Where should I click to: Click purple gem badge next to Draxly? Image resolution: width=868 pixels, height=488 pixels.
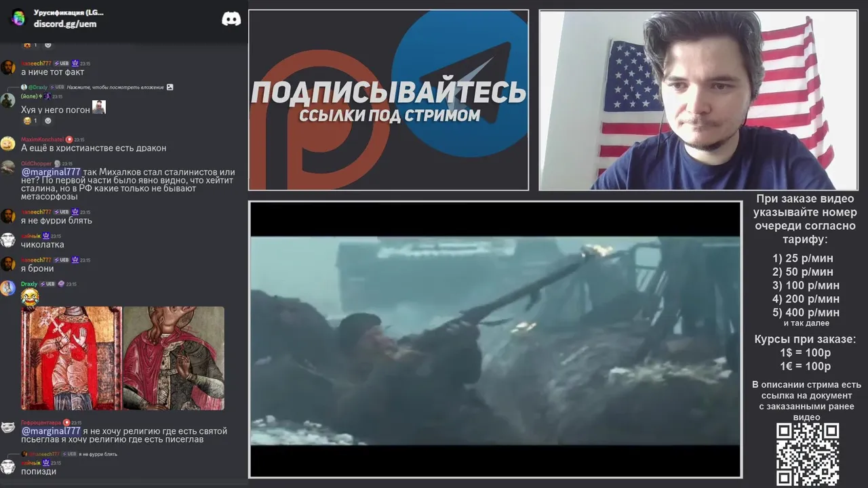(61, 284)
